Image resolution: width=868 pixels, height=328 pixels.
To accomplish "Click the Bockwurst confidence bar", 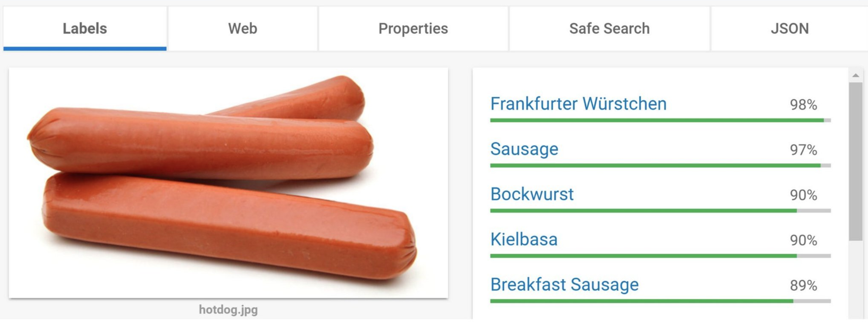I will [x=660, y=211].
